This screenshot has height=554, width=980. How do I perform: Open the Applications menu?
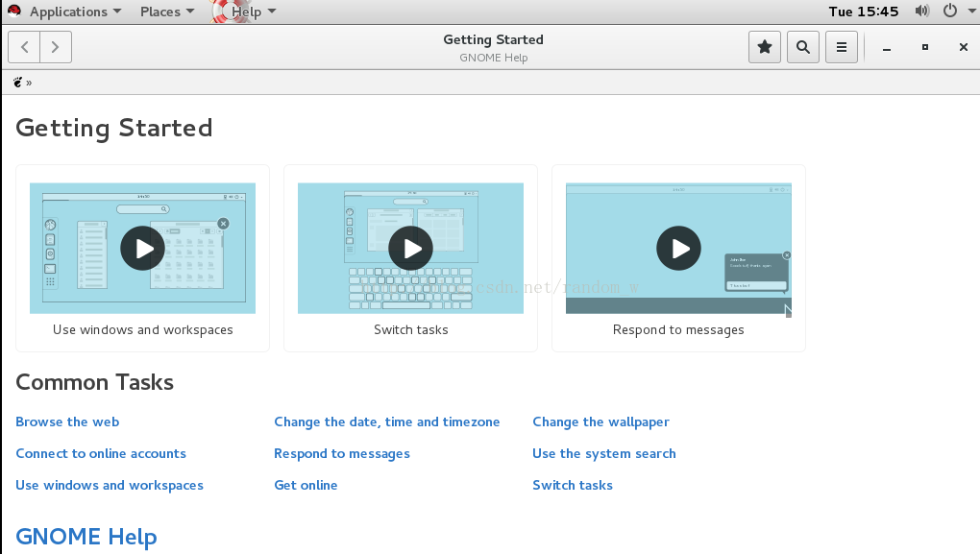(75, 12)
